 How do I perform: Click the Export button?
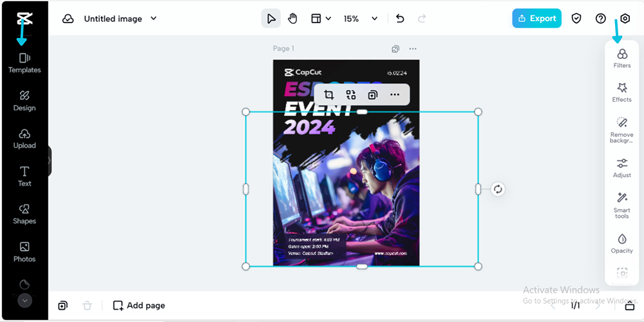(537, 19)
